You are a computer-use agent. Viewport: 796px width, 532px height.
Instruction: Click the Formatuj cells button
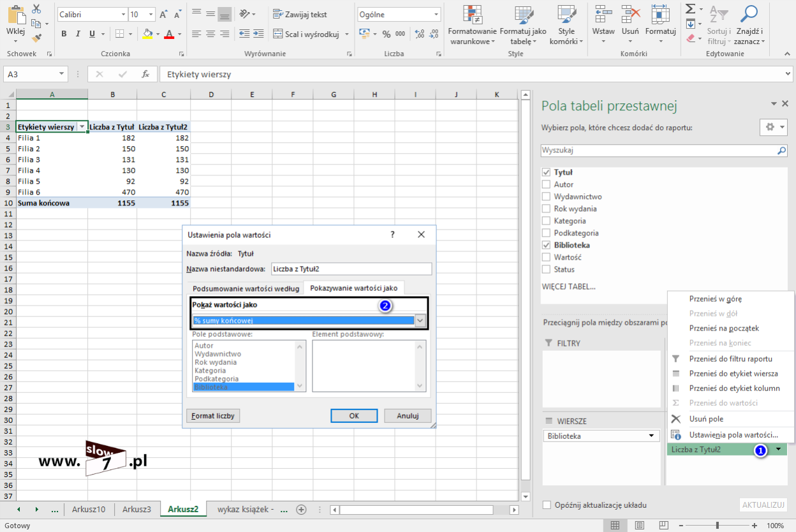click(660, 26)
